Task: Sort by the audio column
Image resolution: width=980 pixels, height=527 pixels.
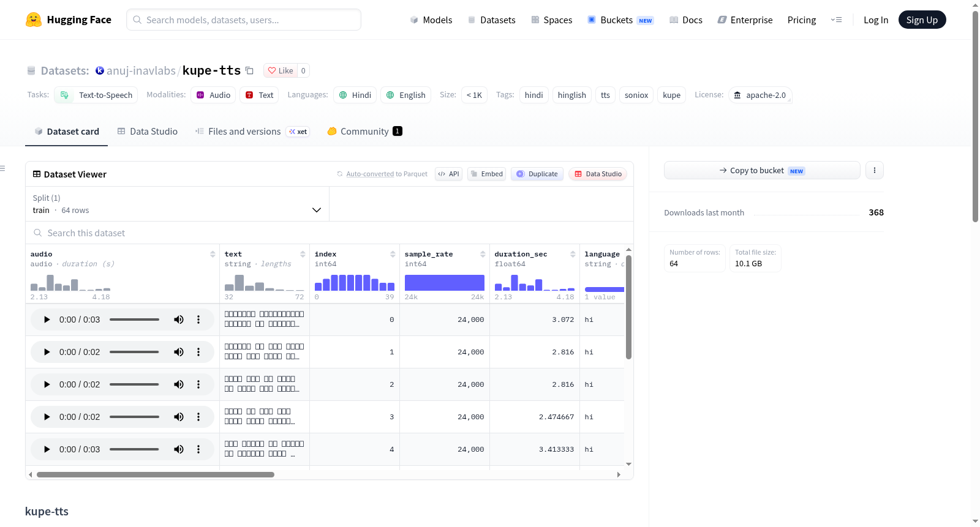Action: [213, 254]
